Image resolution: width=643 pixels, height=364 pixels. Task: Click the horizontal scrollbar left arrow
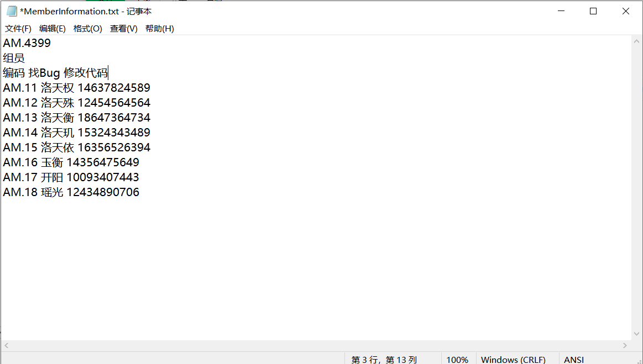click(6, 346)
